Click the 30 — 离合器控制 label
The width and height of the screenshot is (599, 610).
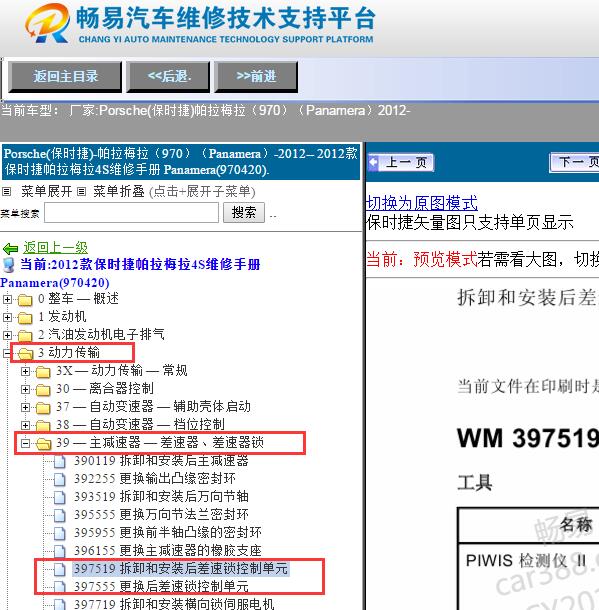pos(105,389)
